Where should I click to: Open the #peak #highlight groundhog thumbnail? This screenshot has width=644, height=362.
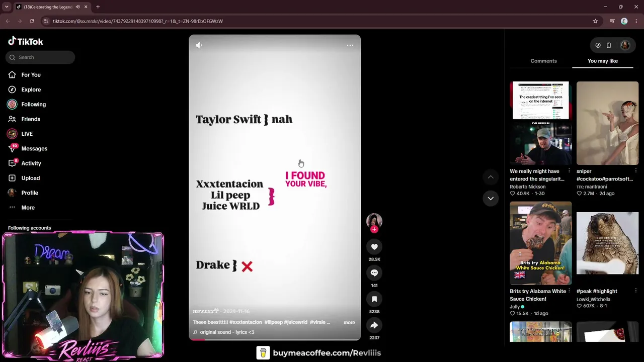click(x=607, y=243)
